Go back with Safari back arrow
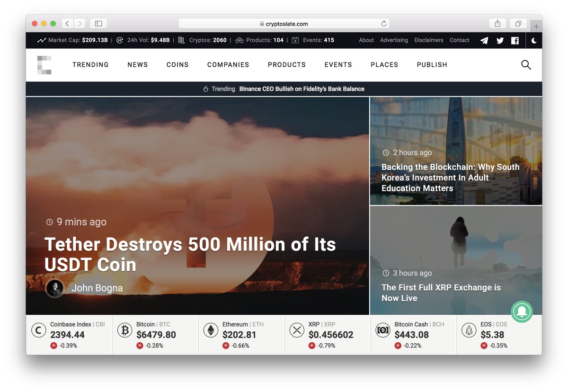The width and height of the screenshot is (568, 392). pyautogui.click(x=67, y=23)
